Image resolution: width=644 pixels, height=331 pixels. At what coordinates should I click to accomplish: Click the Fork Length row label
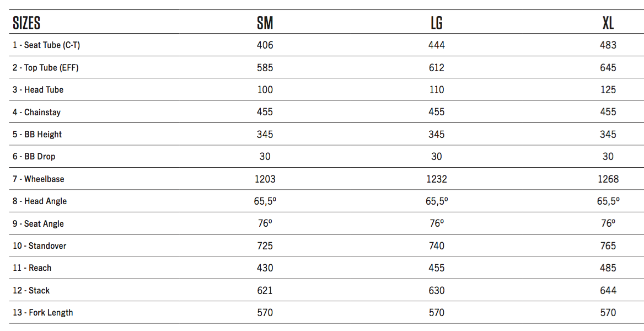tap(43, 313)
